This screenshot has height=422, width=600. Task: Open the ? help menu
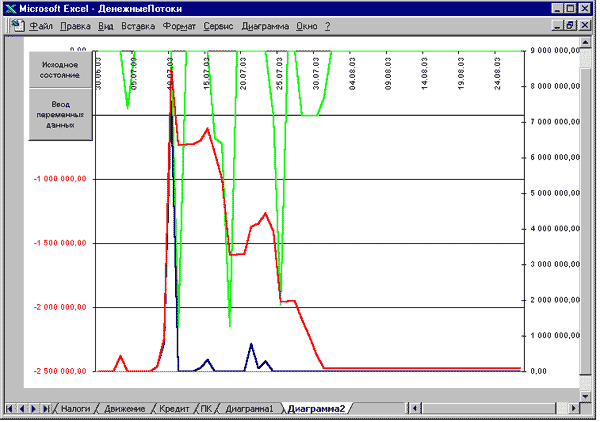(x=328, y=26)
